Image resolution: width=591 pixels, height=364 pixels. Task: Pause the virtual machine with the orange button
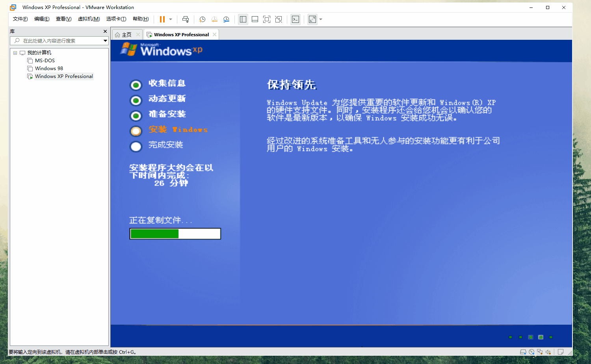(x=162, y=19)
